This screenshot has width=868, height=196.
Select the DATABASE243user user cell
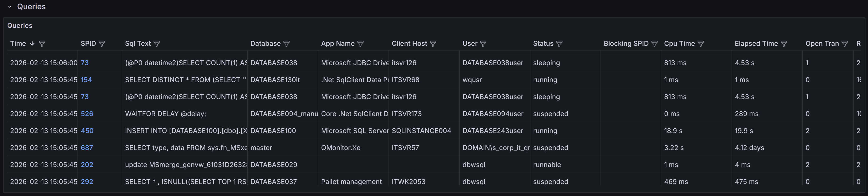click(495, 131)
